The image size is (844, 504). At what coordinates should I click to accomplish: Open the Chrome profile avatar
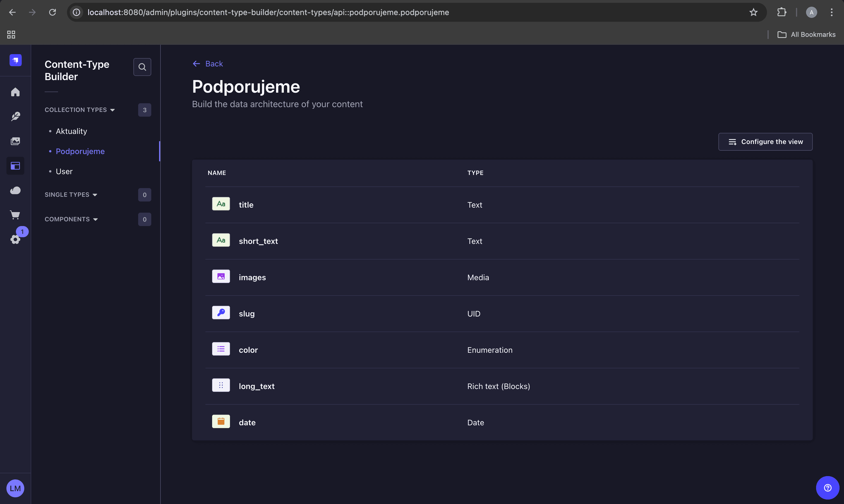811,12
